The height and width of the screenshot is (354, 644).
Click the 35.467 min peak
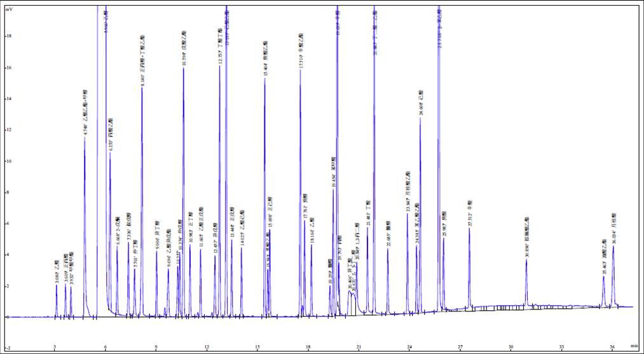pyautogui.click(x=604, y=276)
